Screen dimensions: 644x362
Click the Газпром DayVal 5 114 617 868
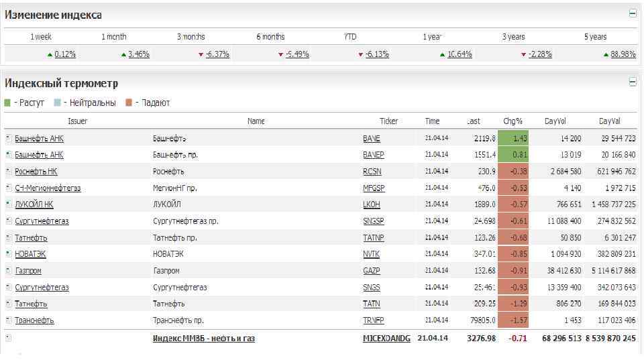click(614, 270)
